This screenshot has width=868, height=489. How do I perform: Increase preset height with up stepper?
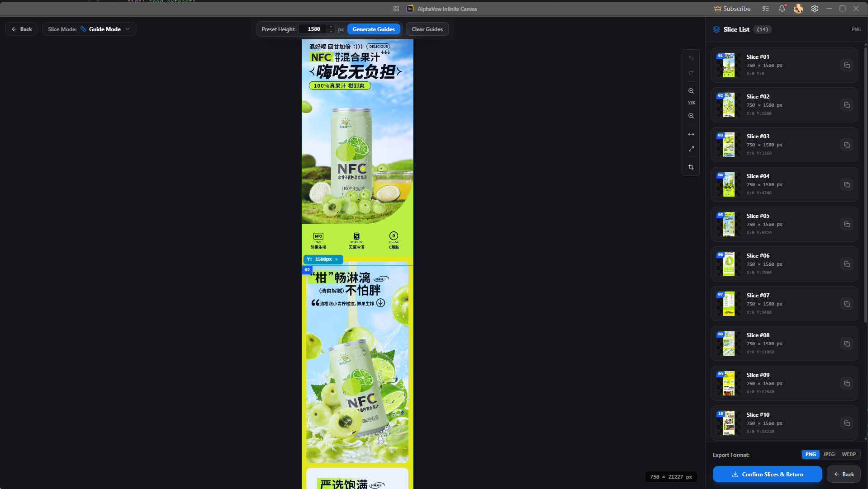[331, 27]
